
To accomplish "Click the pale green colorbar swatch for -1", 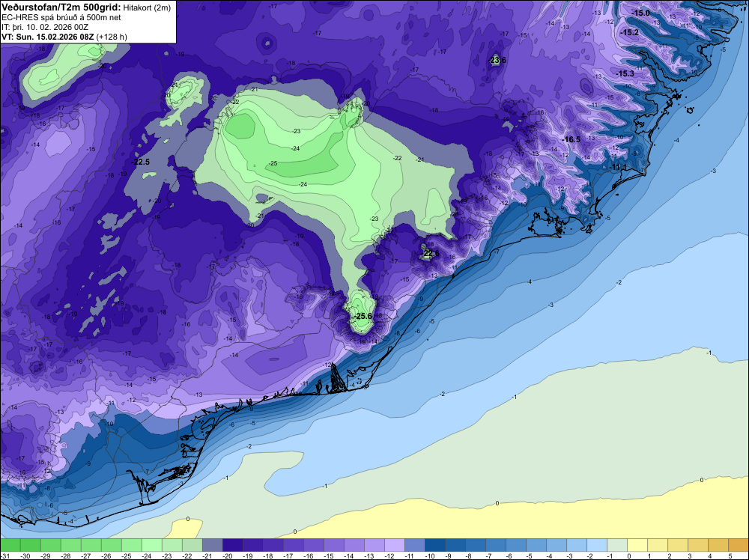I will tap(617, 545).
